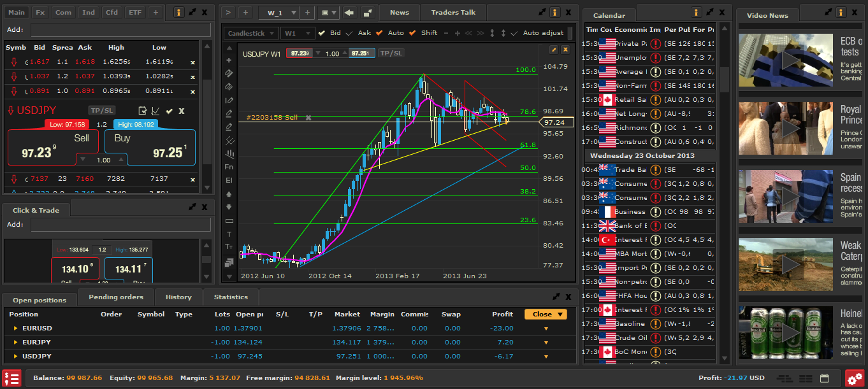Open the calendar icon in the bottom status bar

click(x=824, y=378)
